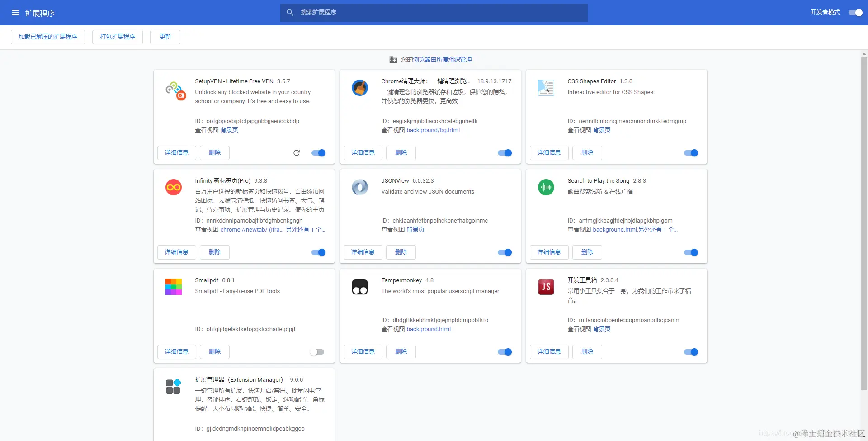The image size is (868, 441).
Task: Open SetupVPN 背景页 link
Action: point(229,130)
